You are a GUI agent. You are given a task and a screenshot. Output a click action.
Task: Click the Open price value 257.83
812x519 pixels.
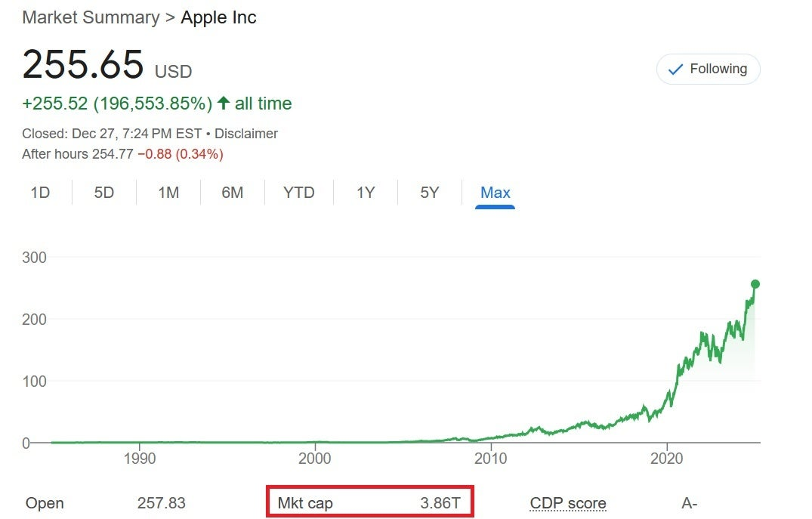pos(162,503)
